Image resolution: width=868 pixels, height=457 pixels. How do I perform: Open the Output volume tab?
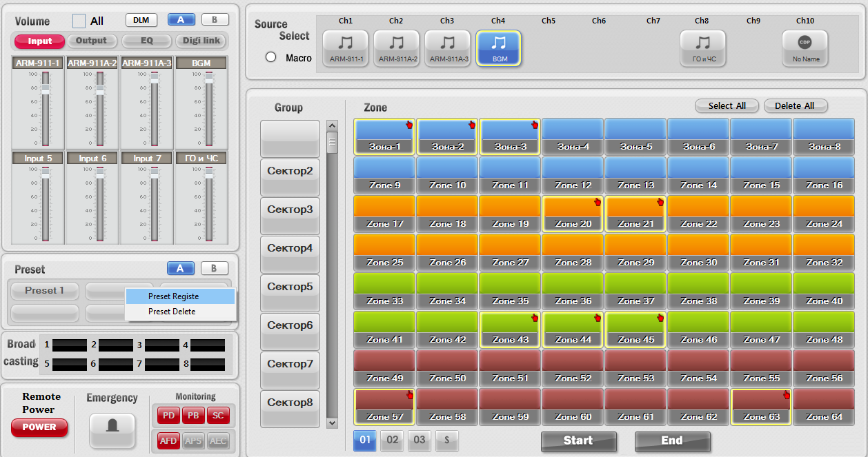coord(92,41)
